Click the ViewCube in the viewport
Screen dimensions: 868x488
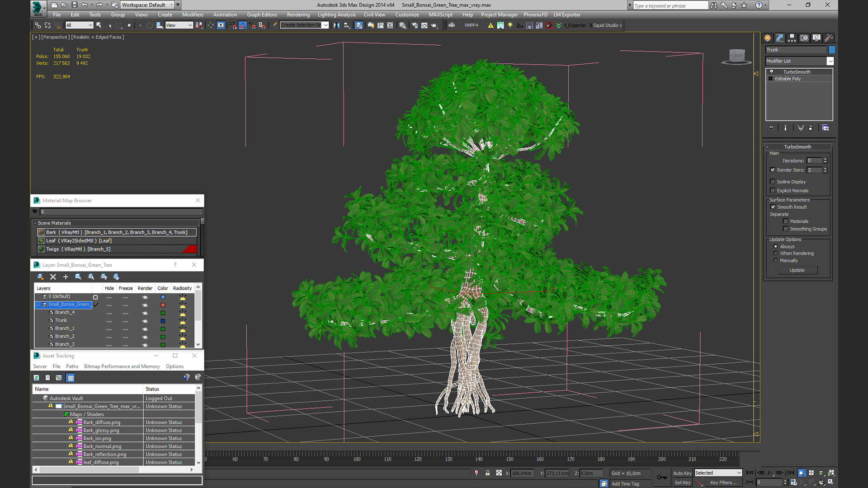coord(737,56)
